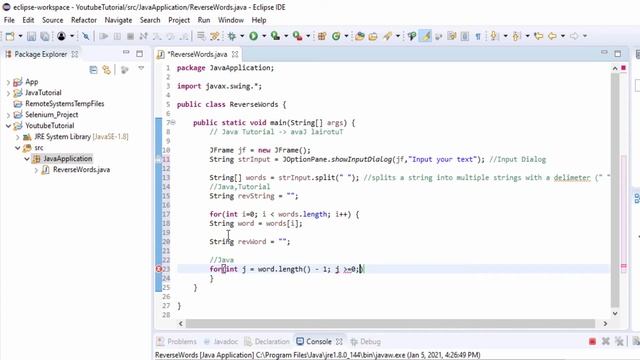Collapse main method fold on line 7
Viewport: 640px width, 360px height.
(x=173, y=122)
